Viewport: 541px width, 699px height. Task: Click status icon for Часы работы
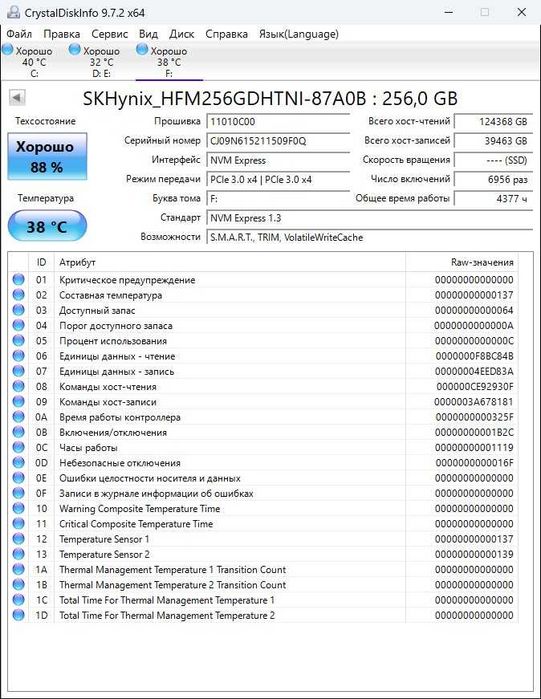tap(18, 447)
